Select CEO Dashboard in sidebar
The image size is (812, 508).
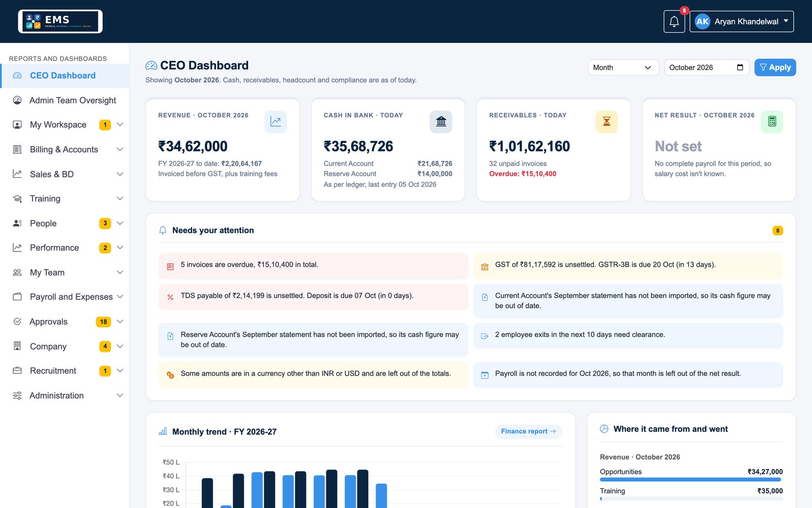(64, 76)
